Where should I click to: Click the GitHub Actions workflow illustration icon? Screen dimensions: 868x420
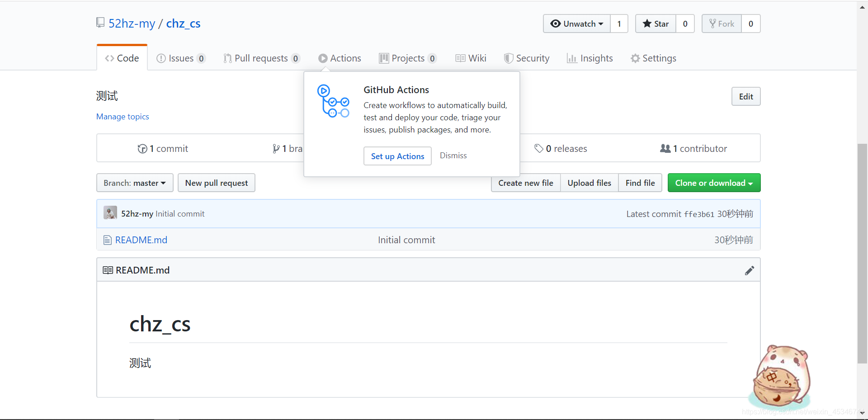pyautogui.click(x=333, y=101)
